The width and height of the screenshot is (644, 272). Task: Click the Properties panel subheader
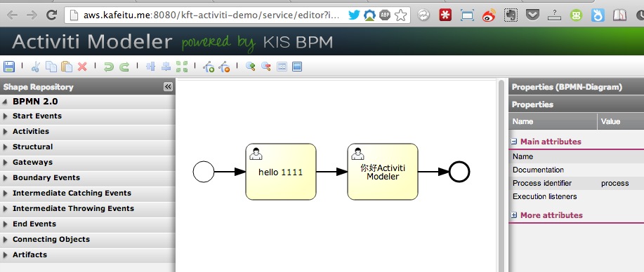pyautogui.click(x=577, y=104)
